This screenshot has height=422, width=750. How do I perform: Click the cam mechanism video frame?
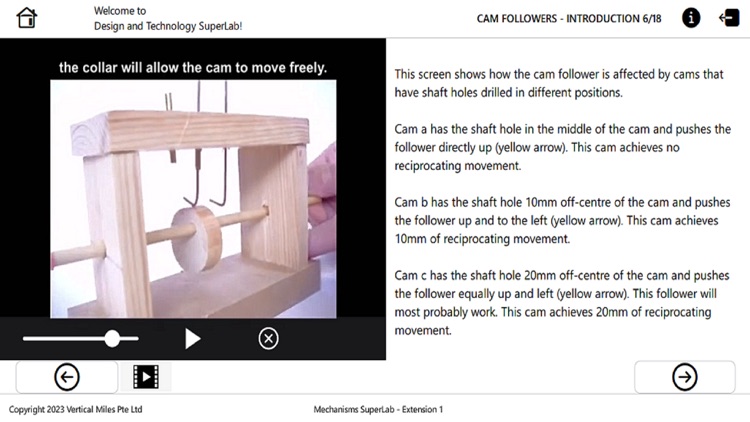click(x=193, y=199)
